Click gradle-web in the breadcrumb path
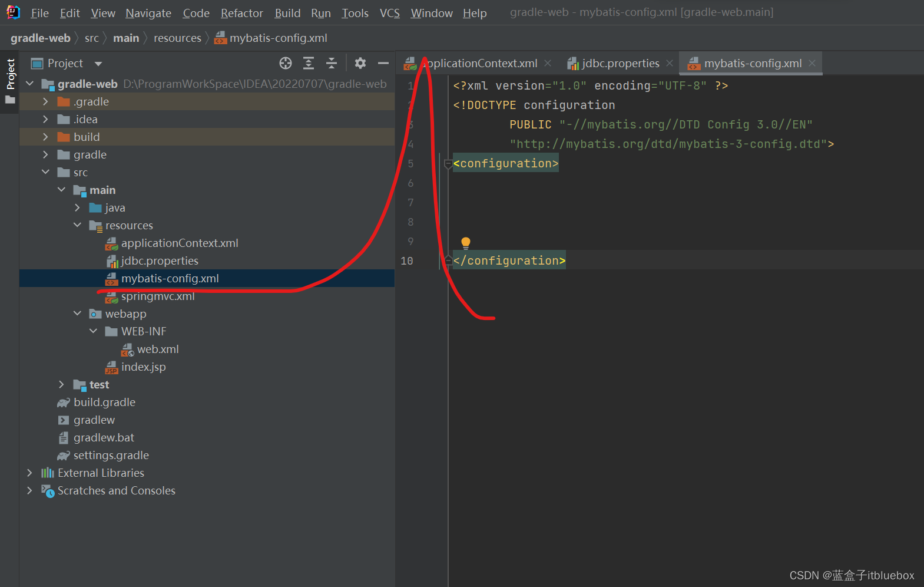This screenshot has height=587, width=924. coord(41,38)
